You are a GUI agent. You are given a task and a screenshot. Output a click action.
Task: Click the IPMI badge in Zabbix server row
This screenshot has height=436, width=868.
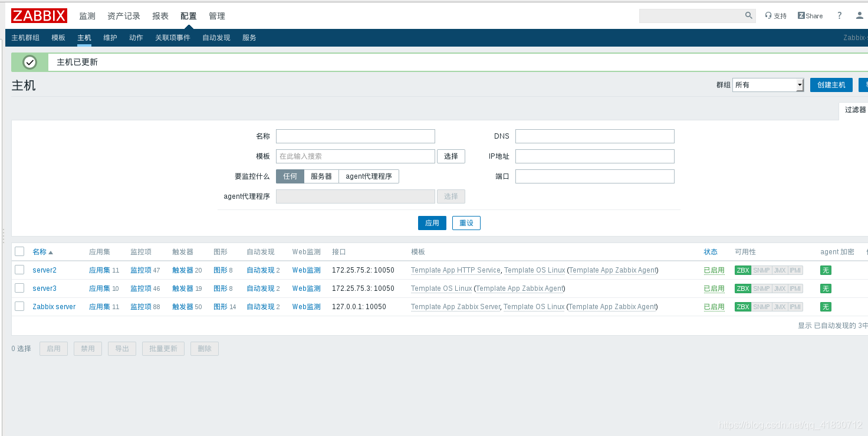795,307
